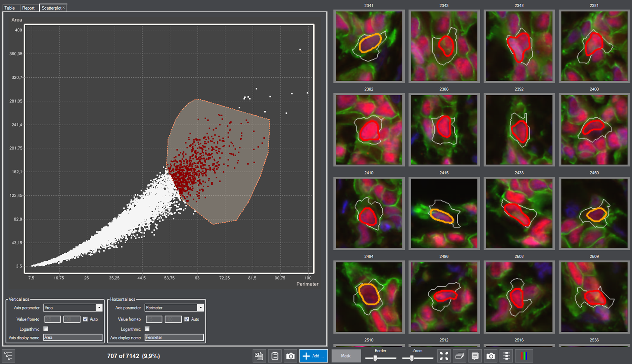Uncheck Auto for horizontal axis range
Screen dimensions: 632x364
tap(187, 319)
